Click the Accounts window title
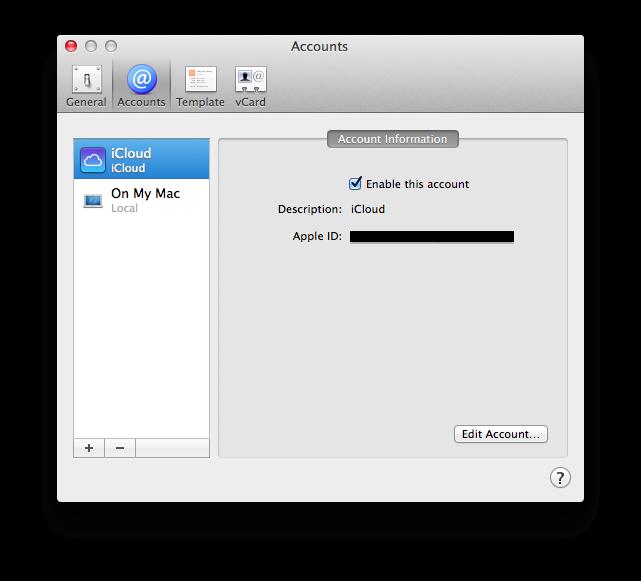641x581 pixels. pyautogui.click(x=319, y=46)
